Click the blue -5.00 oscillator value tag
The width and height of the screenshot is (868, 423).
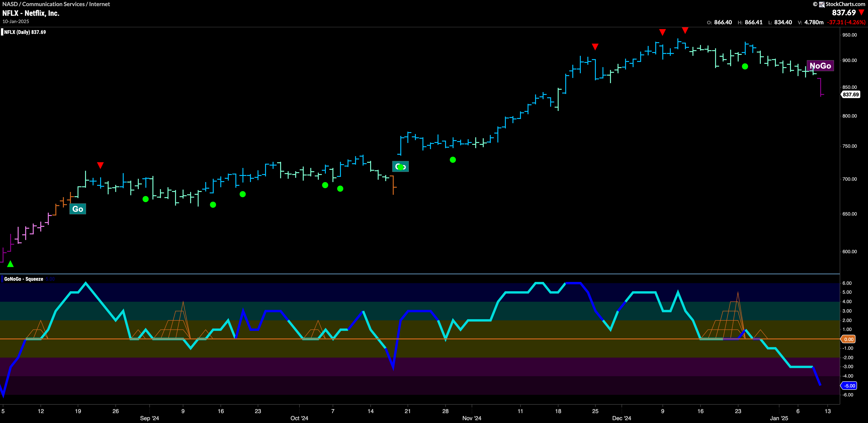click(849, 386)
